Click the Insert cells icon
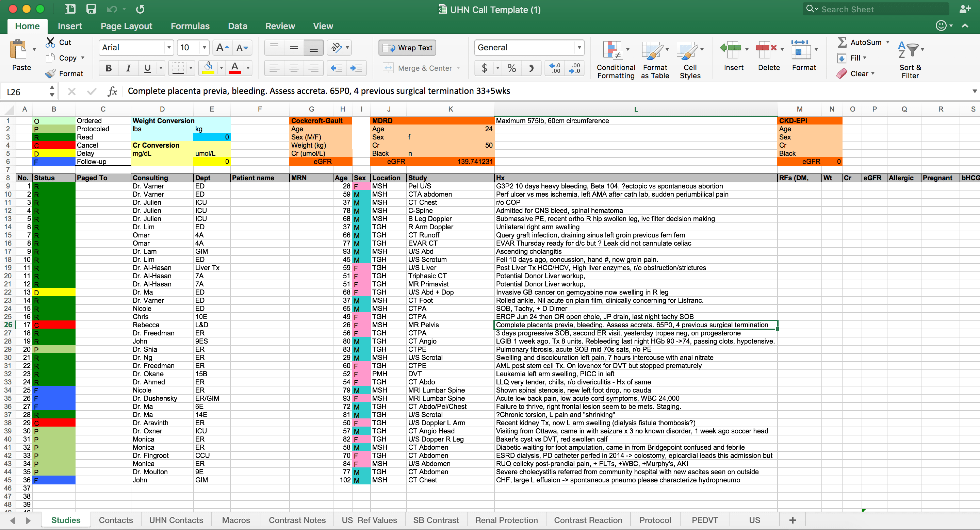980x530 pixels. 731,49
